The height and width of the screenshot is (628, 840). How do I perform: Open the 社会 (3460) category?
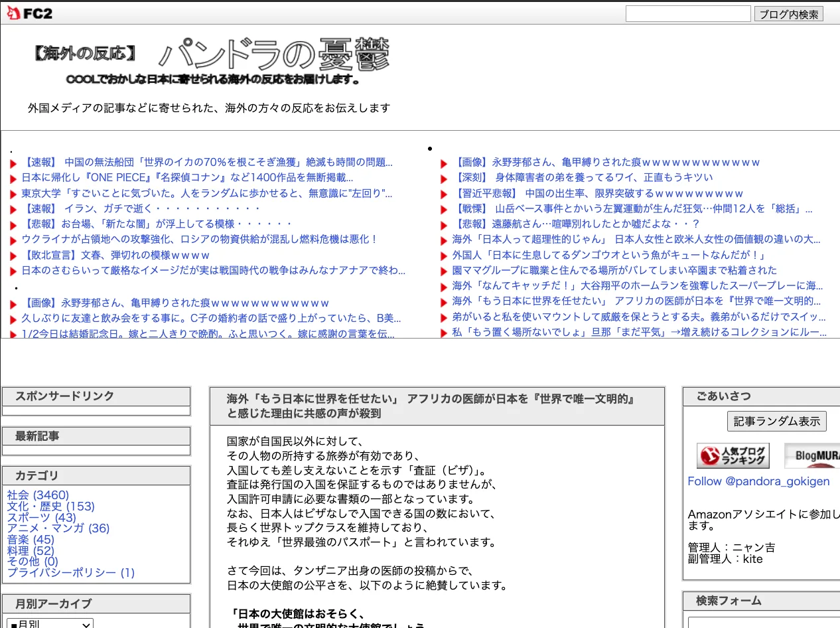coord(38,495)
